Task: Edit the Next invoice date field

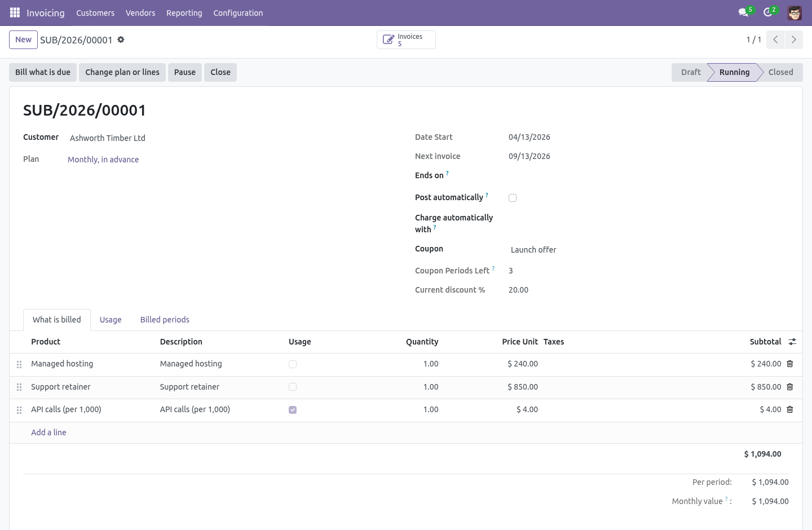Action: (529, 156)
